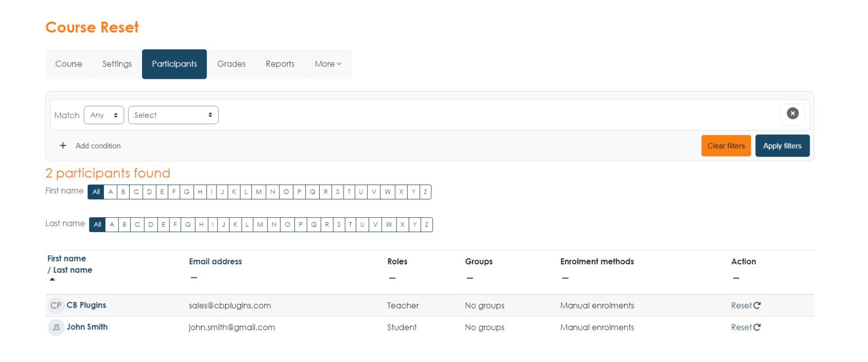868x362 pixels.
Task: Filter Last name by letter S
Action: (339, 224)
